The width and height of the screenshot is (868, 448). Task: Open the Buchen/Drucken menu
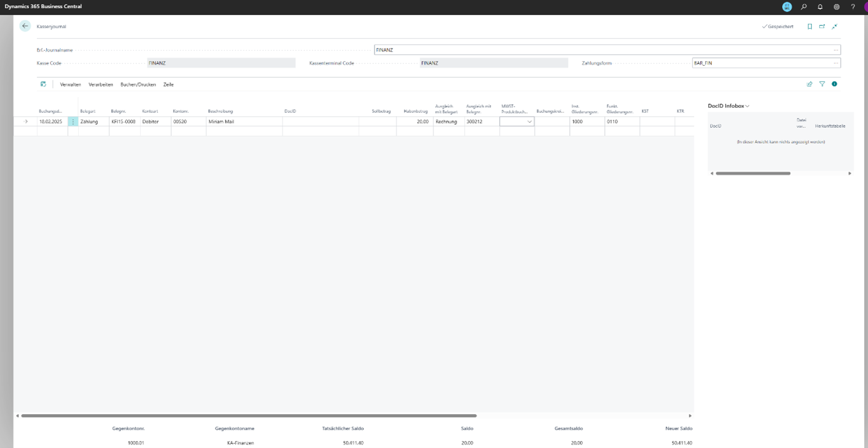coord(138,85)
